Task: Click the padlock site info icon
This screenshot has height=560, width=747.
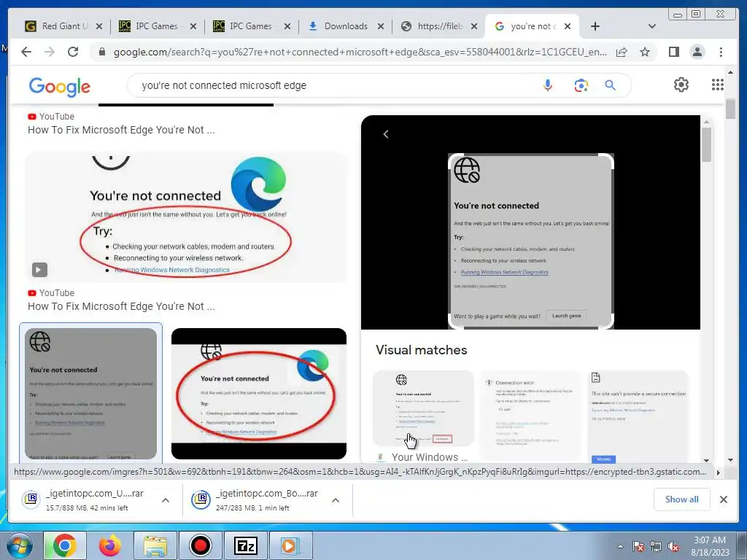Action: tap(101, 52)
